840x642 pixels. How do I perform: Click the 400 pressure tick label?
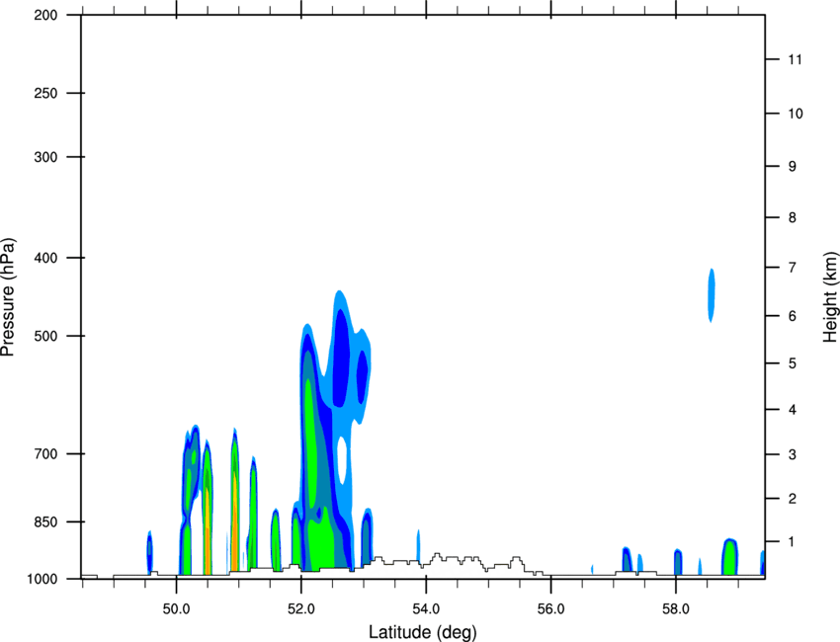click(x=45, y=258)
